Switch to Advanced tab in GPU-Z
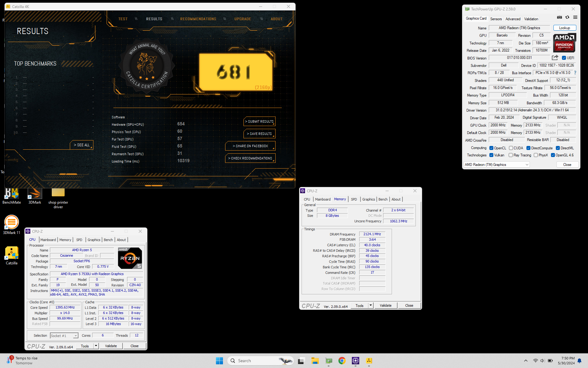588x368 pixels. [x=513, y=19]
